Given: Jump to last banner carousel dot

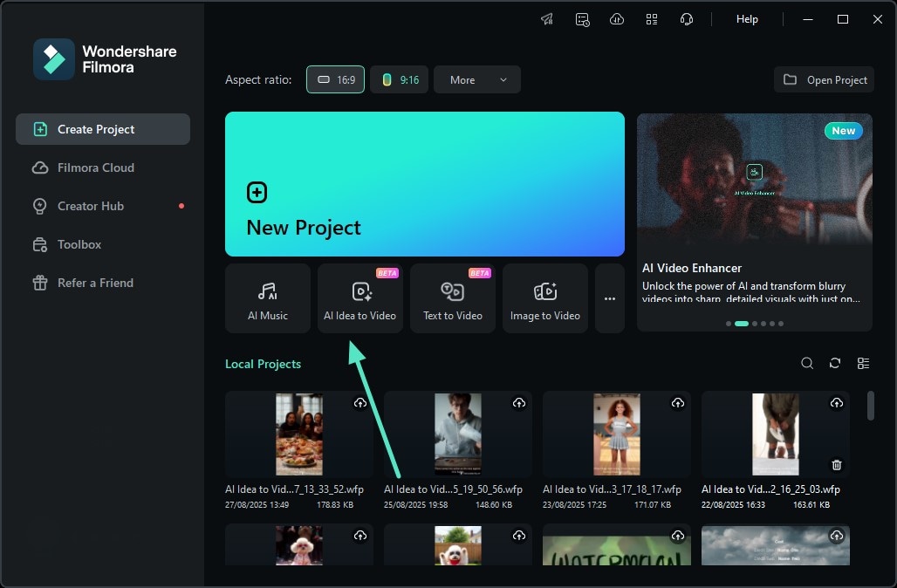Looking at the screenshot, I should [x=781, y=324].
